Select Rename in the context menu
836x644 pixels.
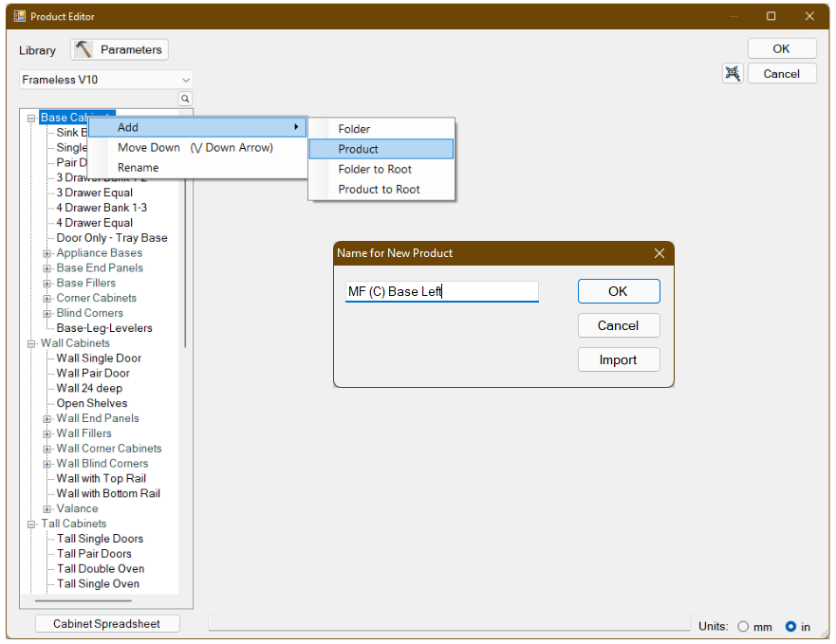pyautogui.click(x=138, y=168)
